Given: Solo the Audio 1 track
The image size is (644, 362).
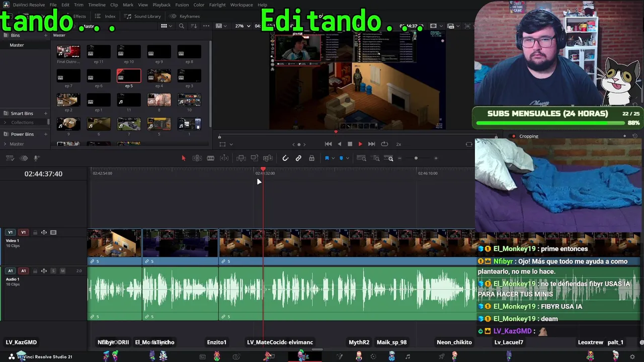Looking at the screenshot, I should [x=53, y=271].
